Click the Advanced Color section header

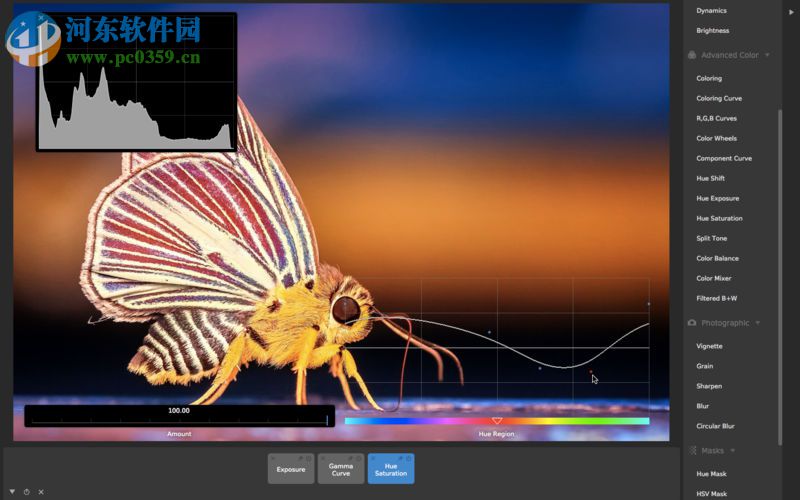(x=730, y=55)
